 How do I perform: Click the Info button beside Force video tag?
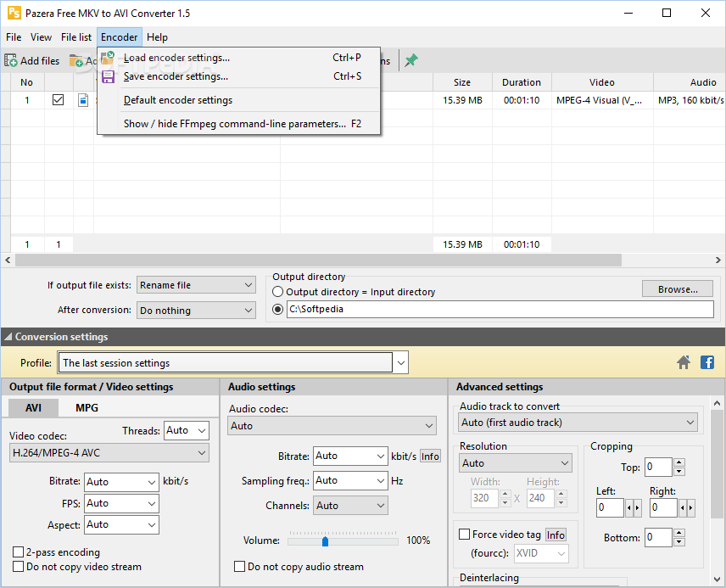pos(556,535)
